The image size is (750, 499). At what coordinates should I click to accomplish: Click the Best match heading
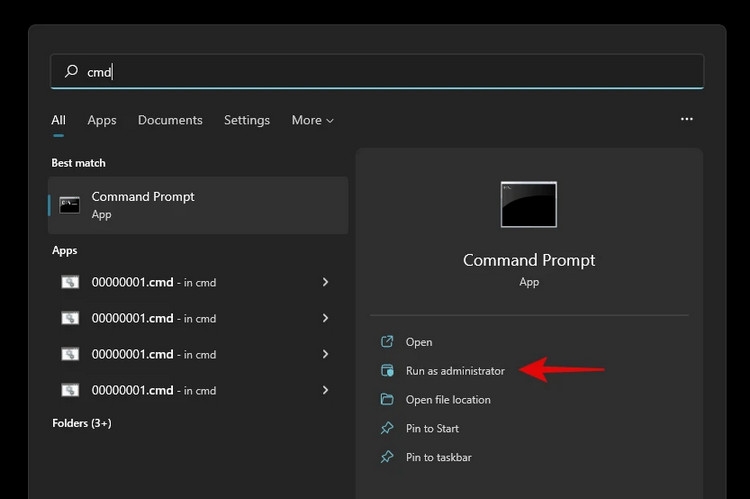tap(78, 163)
